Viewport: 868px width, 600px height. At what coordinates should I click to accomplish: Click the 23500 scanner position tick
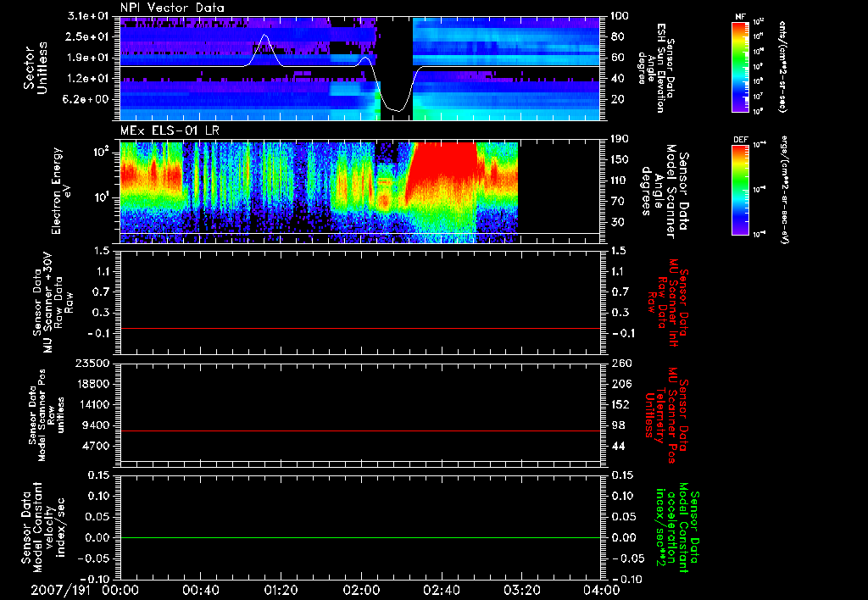91,363
